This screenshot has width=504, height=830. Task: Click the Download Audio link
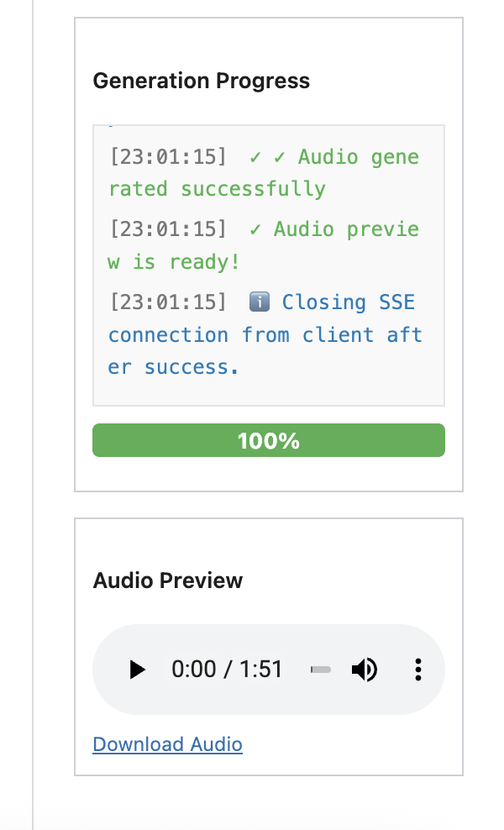coord(167,744)
